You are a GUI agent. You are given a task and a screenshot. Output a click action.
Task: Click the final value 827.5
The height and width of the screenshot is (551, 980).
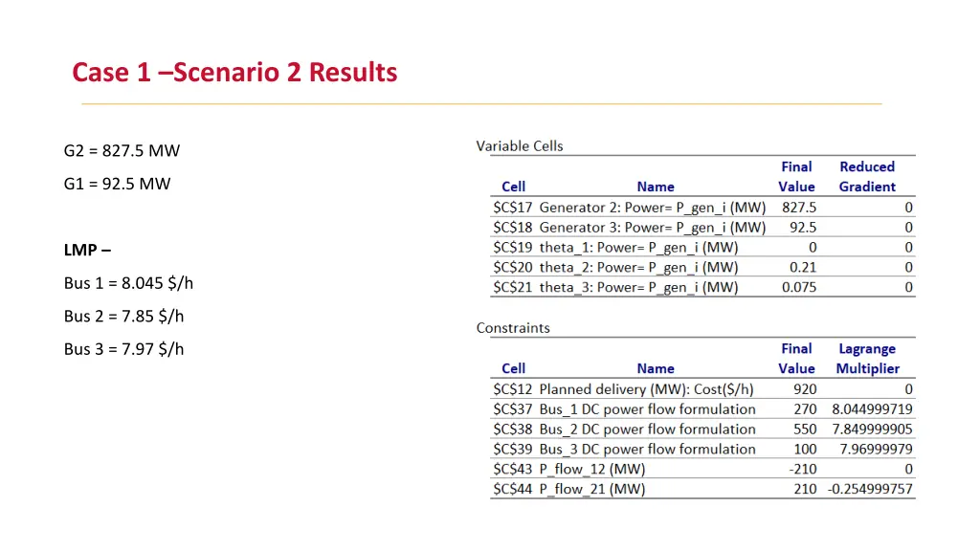click(799, 208)
